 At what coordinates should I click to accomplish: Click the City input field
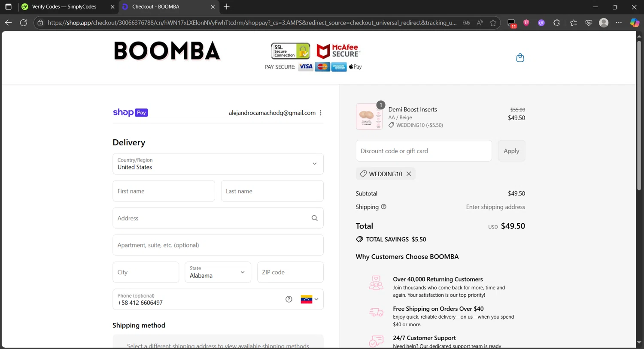point(146,272)
